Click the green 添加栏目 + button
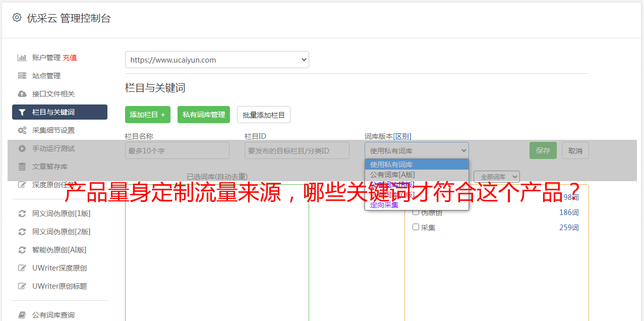 pyautogui.click(x=148, y=115)
